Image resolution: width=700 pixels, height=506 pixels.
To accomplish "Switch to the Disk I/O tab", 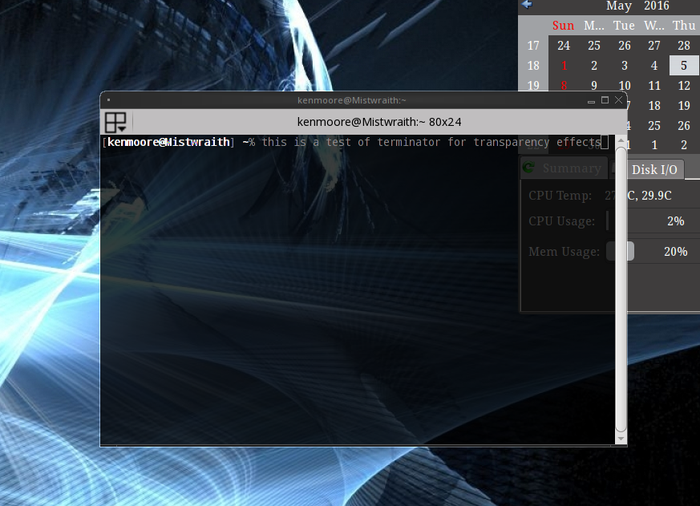I will [654, 169].
